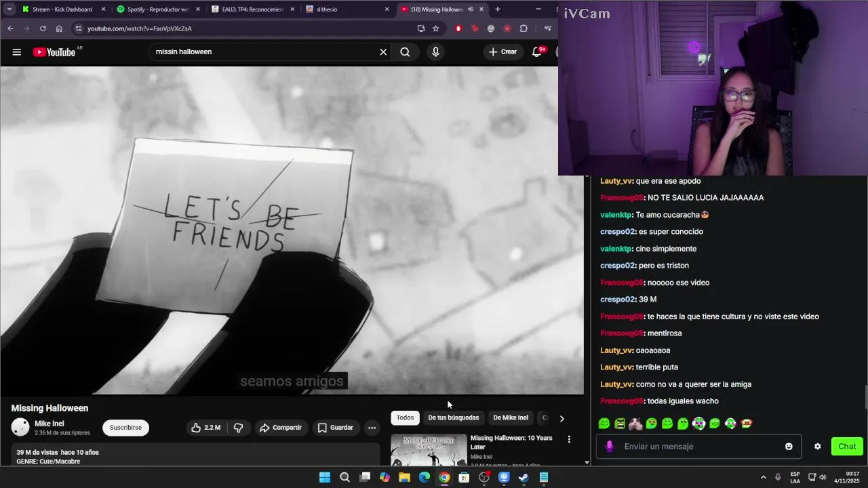
Task: Open the tab search dropdown arrow
Action: click(x=9, y=9)
